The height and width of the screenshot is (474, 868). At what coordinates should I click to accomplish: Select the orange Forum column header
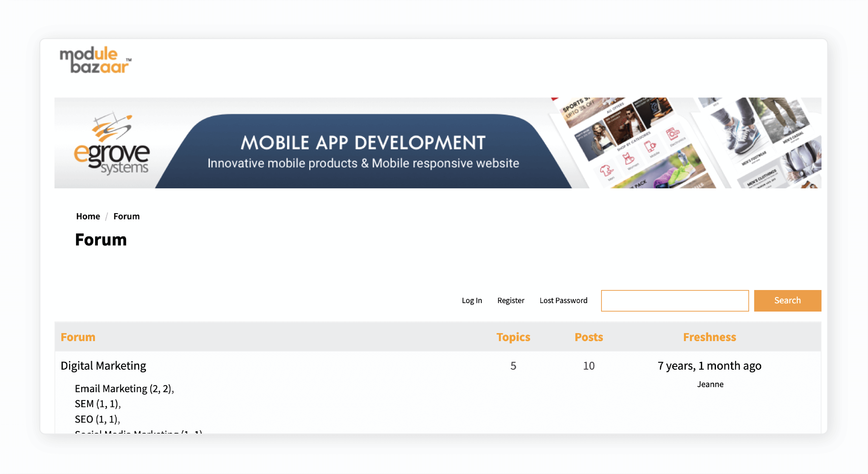[x=78, y=337]
